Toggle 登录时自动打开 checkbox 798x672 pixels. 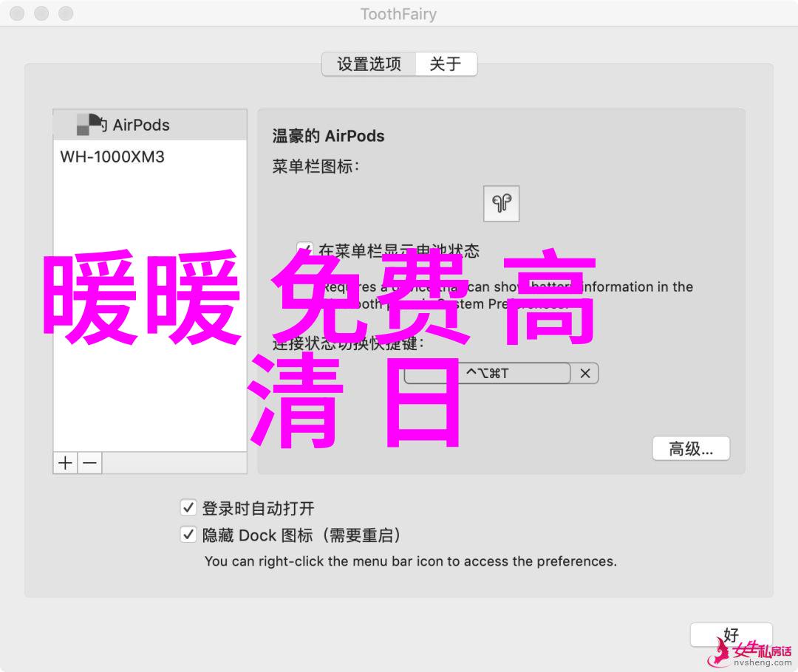click(x=188, y=507)
